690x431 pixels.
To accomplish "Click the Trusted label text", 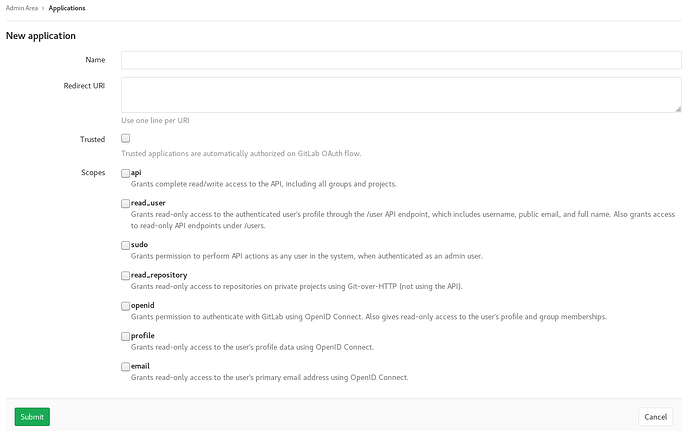I will [92, 139].
